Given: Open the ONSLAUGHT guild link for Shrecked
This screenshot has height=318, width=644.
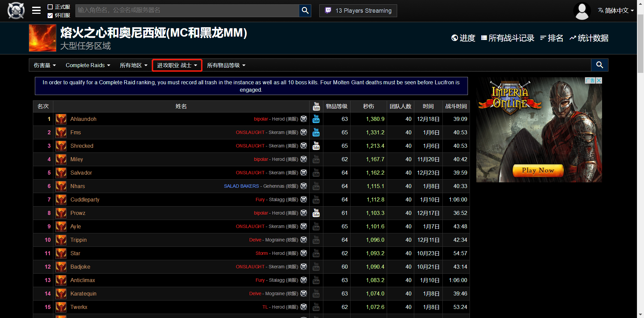Looking at the screenshot, I should click(x=250, y=146).
